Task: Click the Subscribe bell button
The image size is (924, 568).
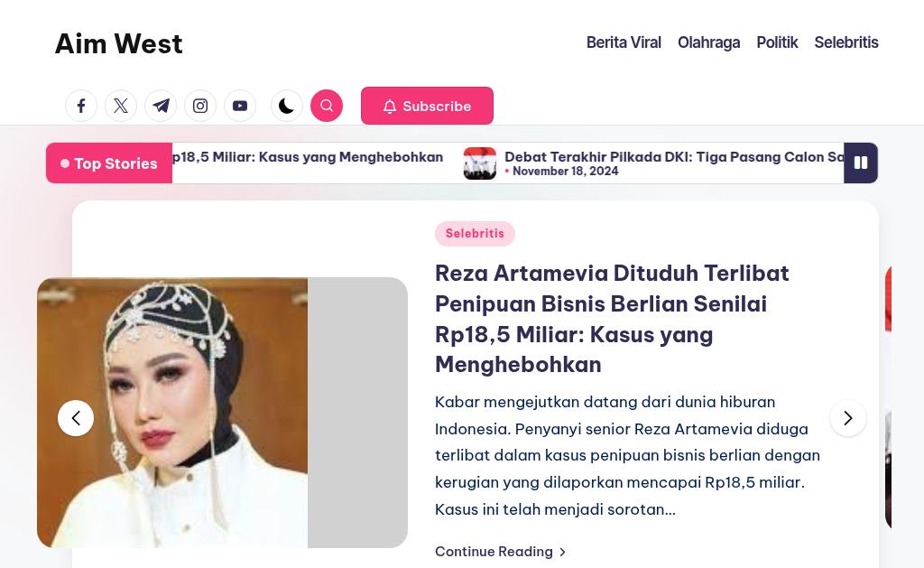Action: click(x=427, y=106)
